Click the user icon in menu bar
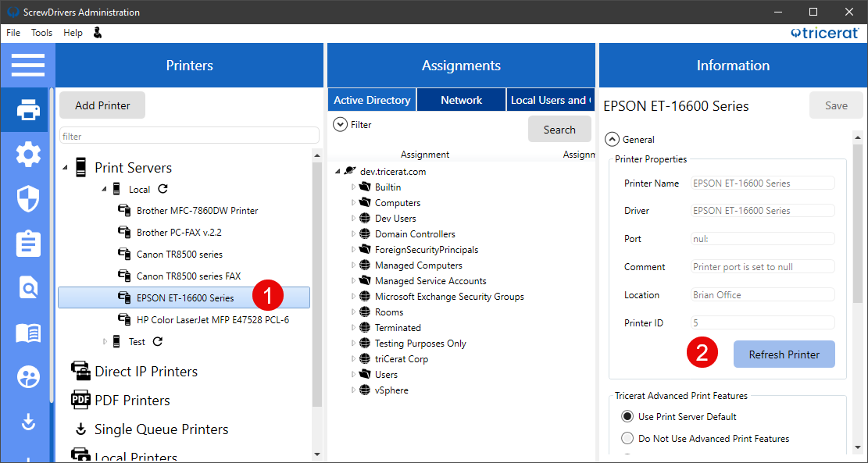 coord(98,33)
